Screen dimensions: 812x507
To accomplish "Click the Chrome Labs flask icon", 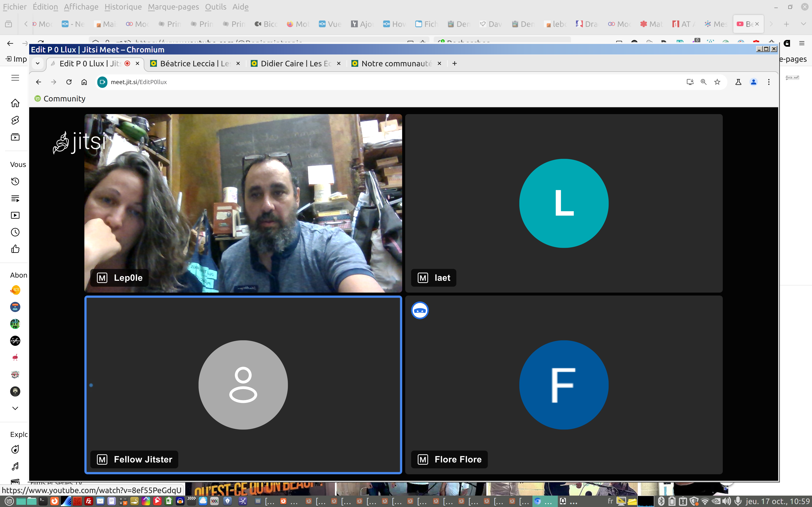I will 738,82.
